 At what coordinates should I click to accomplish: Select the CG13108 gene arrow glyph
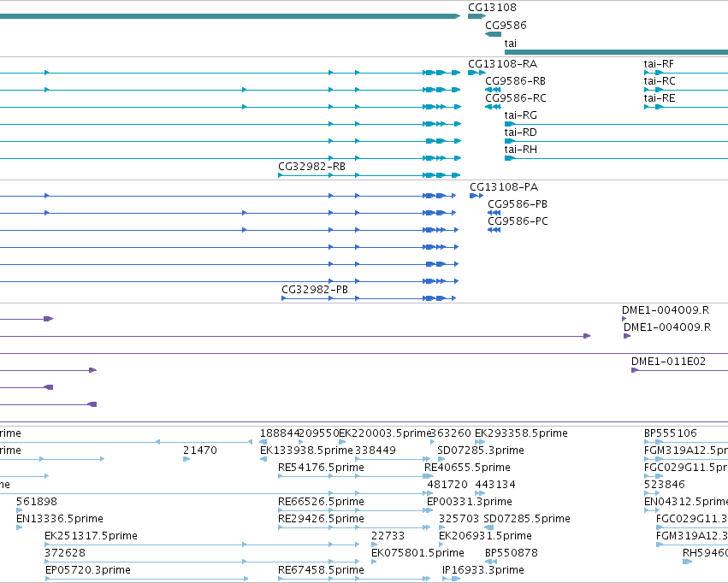pos(476,16)
